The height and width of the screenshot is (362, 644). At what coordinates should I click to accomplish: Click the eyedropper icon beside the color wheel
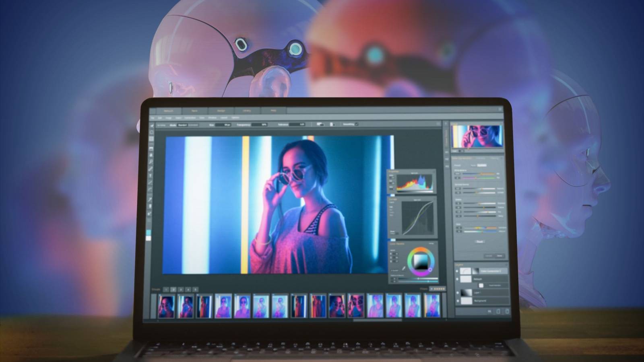pos(404,268)
